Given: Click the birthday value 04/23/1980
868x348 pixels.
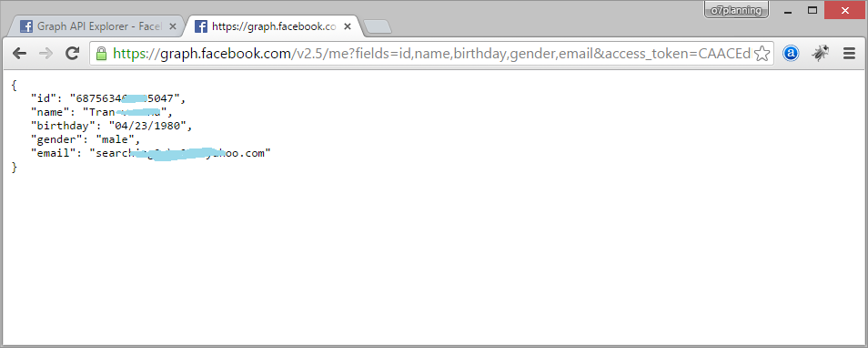Looking at the screenshot, I should [147, 126].
